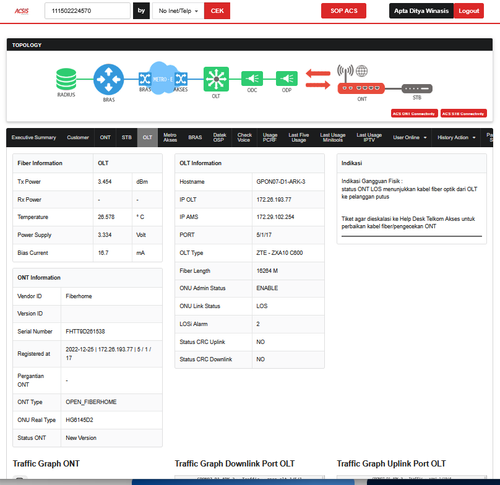This screenshot has width=500, height=485.
Task: Click the ONT Serial Number value
Action: tap(85, 332)
